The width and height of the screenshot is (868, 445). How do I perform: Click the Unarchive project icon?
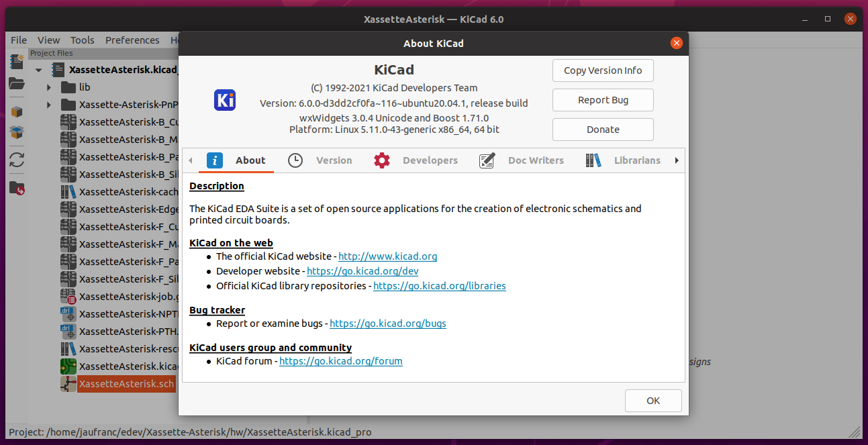16,132
